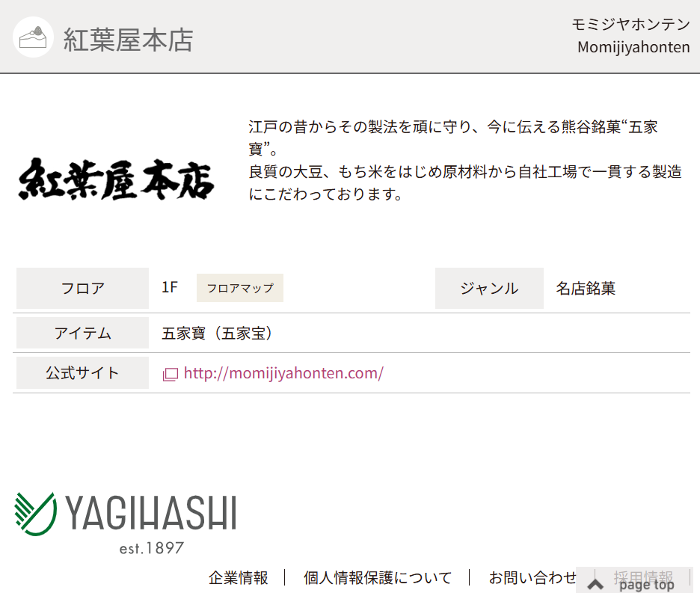Click the 五家寶（五家宝） item value
700x593 pixels.
coord(217,333)
